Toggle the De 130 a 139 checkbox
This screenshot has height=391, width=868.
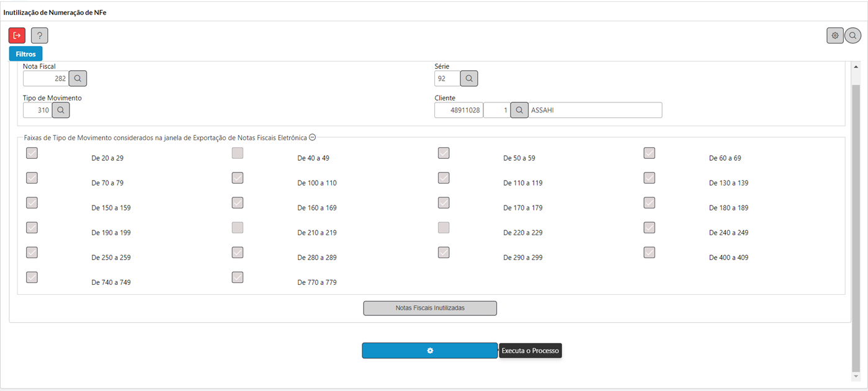[x=650, y=178]
